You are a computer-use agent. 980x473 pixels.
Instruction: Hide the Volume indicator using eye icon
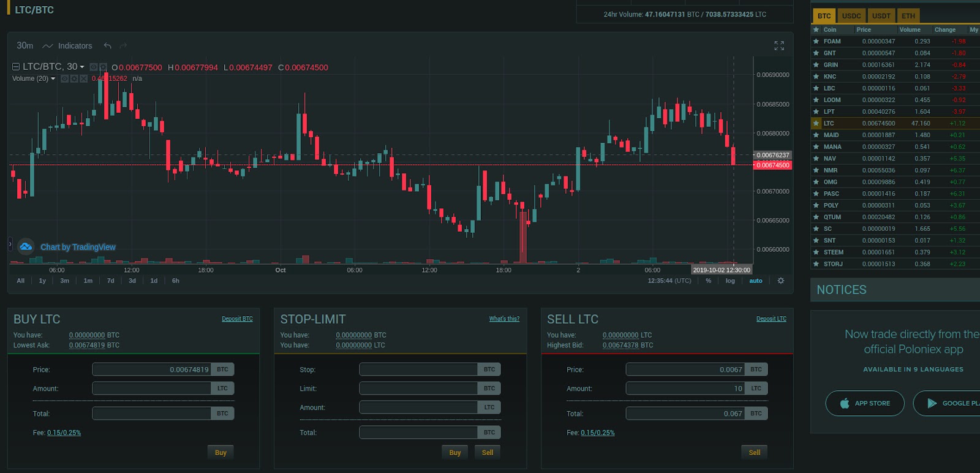click(64, 78)
